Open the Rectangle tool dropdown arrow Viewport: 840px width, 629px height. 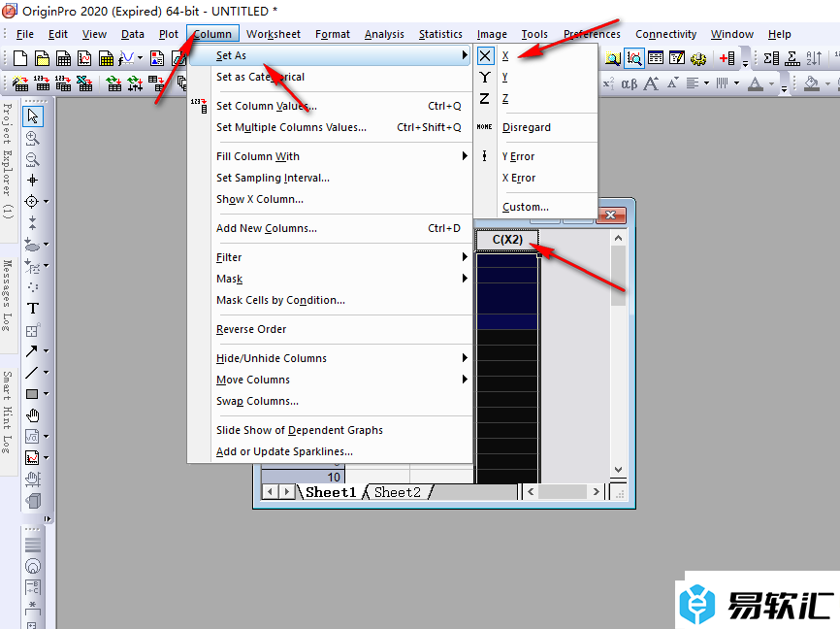[x=46, y=393]
